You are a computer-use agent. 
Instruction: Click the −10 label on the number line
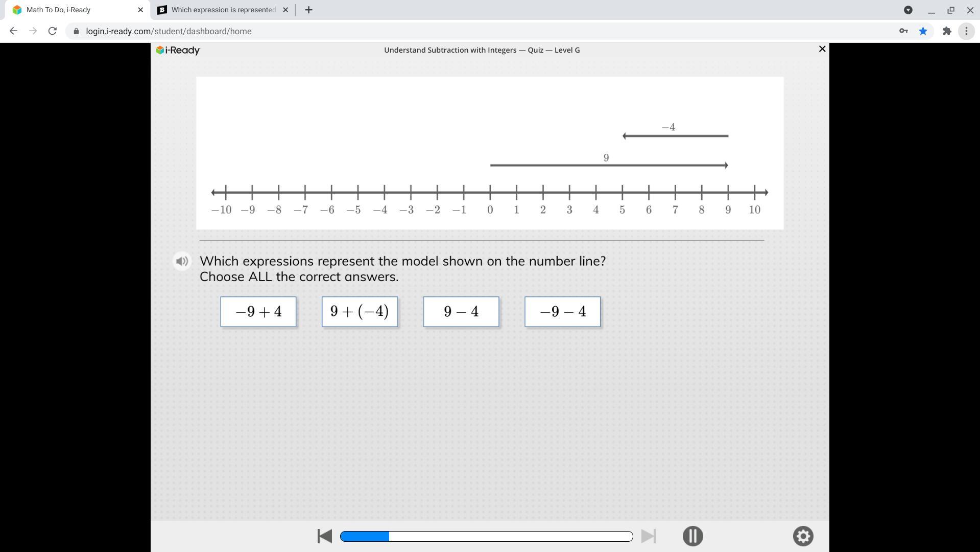click(221, 210)
